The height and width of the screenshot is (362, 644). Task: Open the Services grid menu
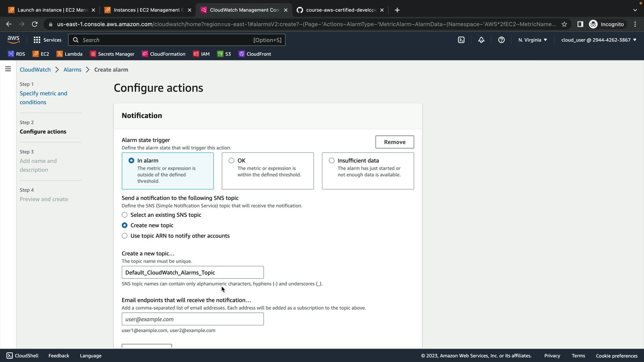tap(47, 40)
